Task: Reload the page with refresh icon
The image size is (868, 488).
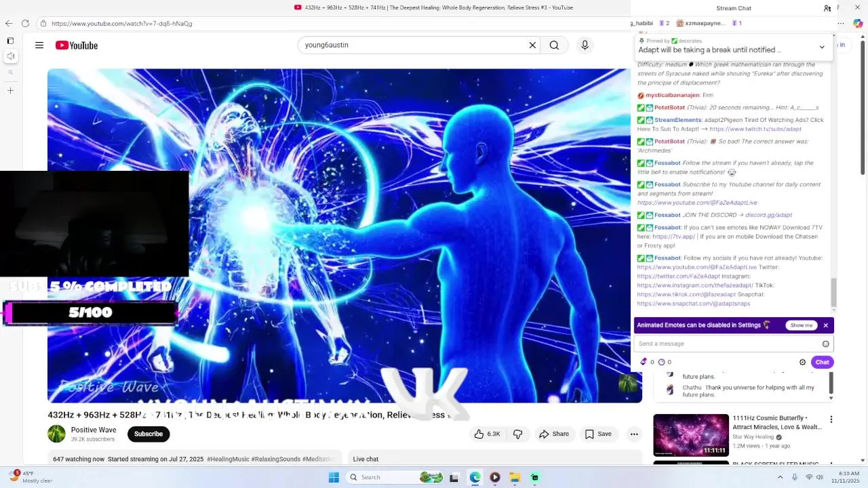Action: [x=25, y=23]
